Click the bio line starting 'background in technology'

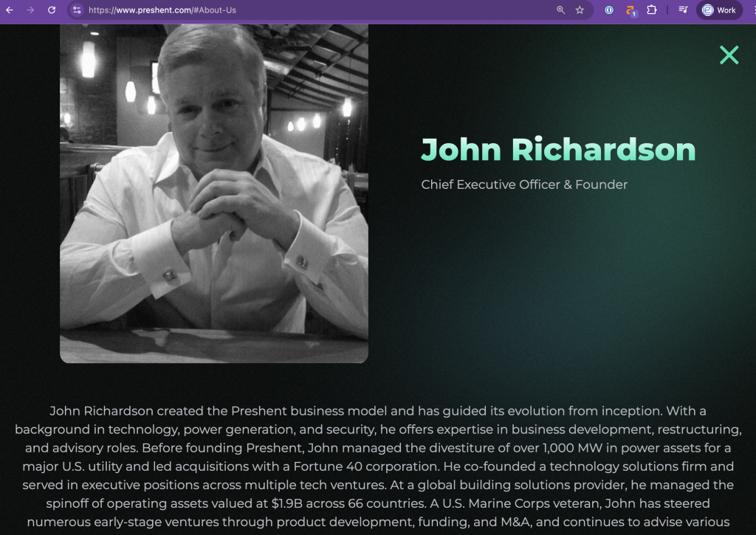click(378, 429)
